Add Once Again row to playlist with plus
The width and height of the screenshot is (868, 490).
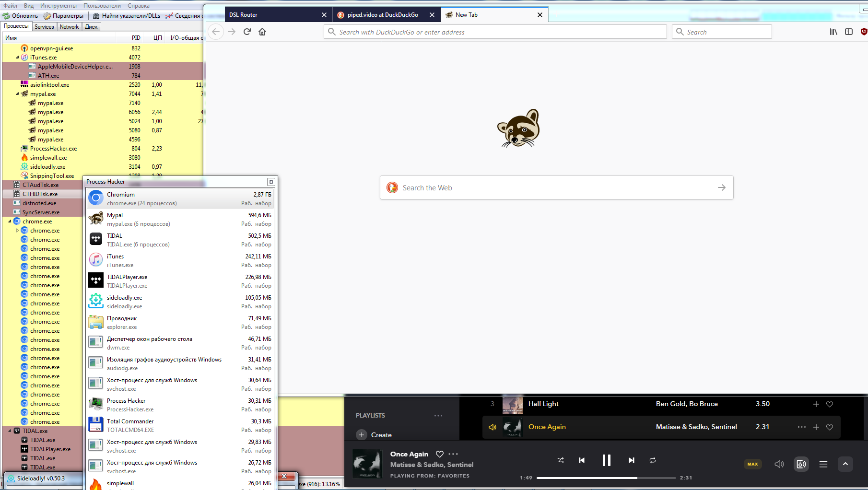click(816, 427)
